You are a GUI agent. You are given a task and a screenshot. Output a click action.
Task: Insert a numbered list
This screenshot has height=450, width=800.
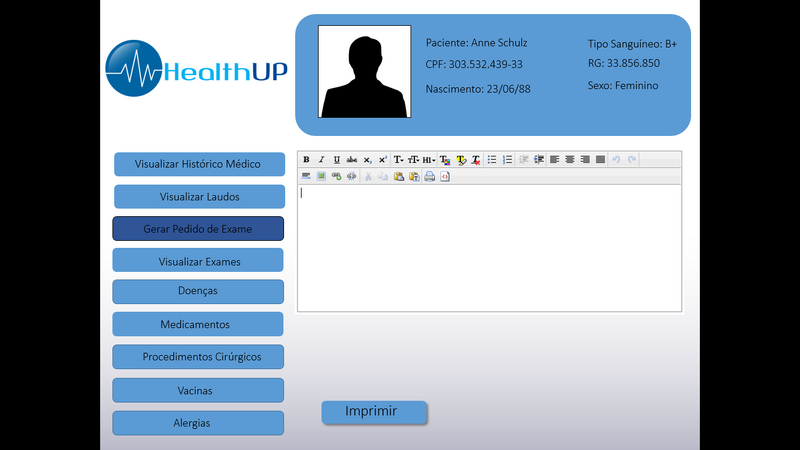[x=507, y=160]
